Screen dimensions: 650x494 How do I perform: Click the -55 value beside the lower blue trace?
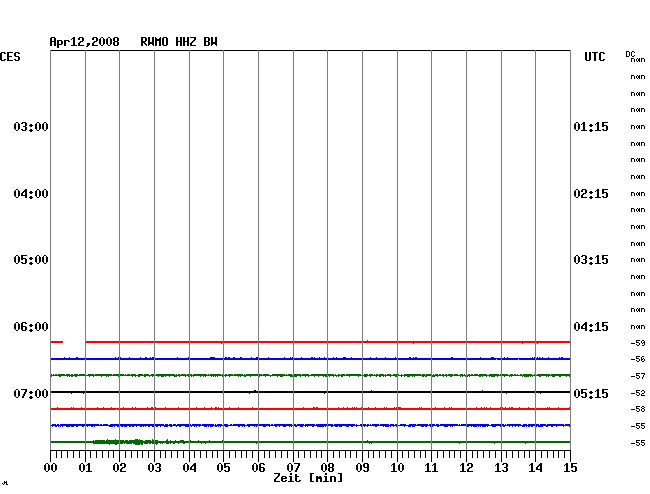(x=638, y=426)
